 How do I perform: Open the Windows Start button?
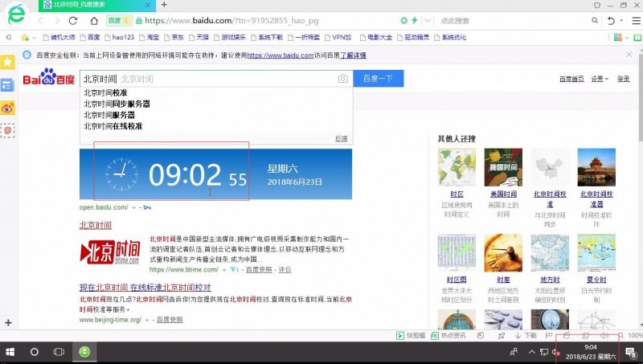click(10, 352)
